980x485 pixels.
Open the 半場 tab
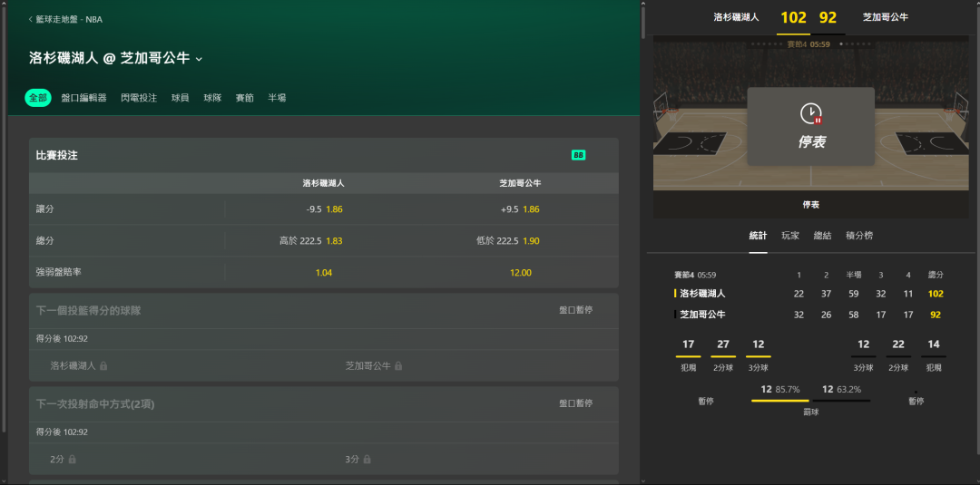tap(277, 98)
